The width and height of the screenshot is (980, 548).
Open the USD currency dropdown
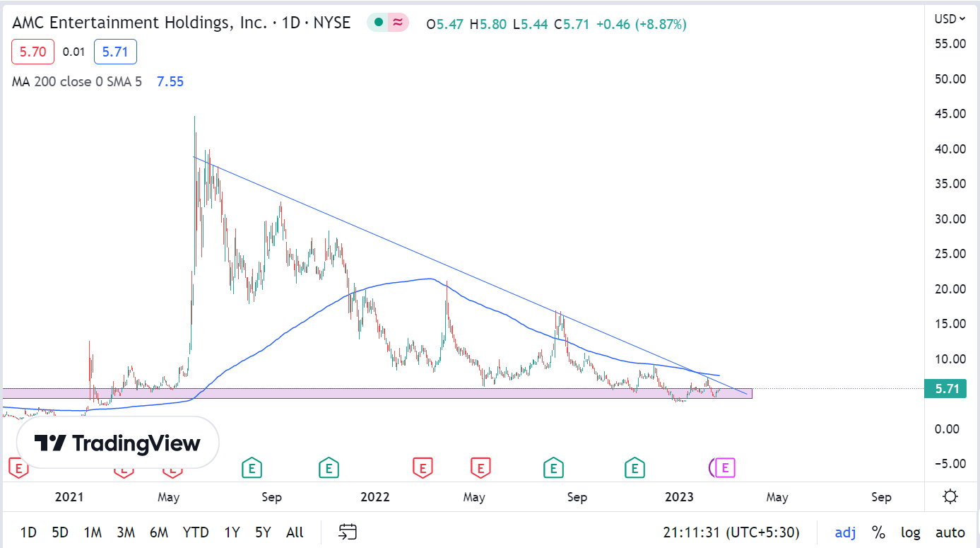950,19
